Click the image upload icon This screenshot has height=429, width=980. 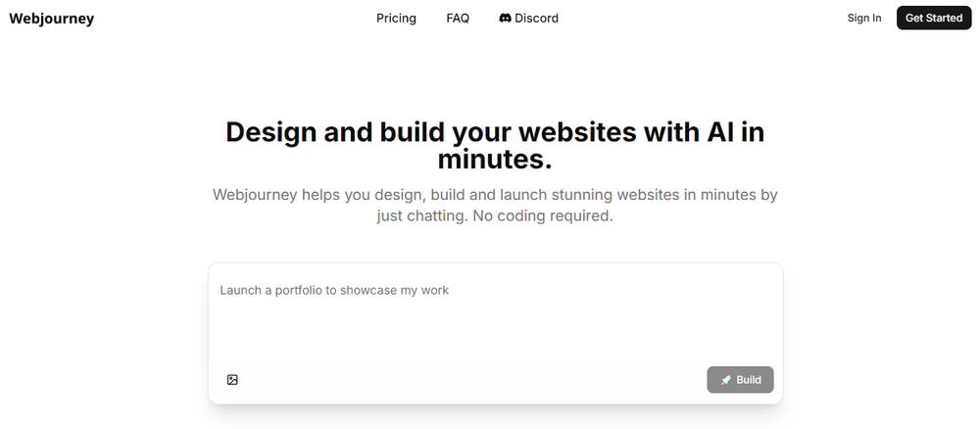232,380
